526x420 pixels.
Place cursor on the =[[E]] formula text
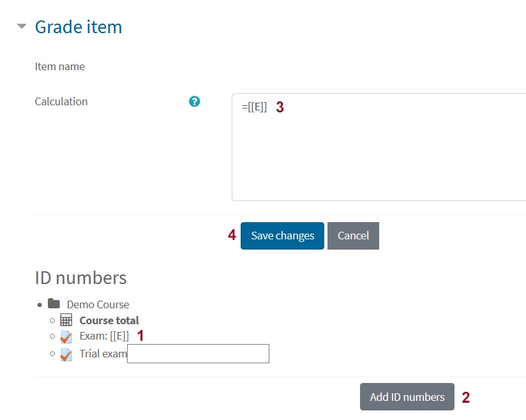[254, 107]
